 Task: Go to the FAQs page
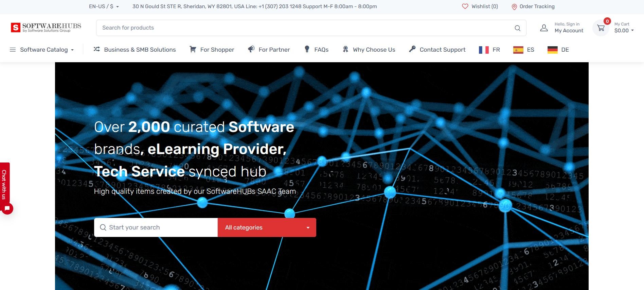coord(316,50)
